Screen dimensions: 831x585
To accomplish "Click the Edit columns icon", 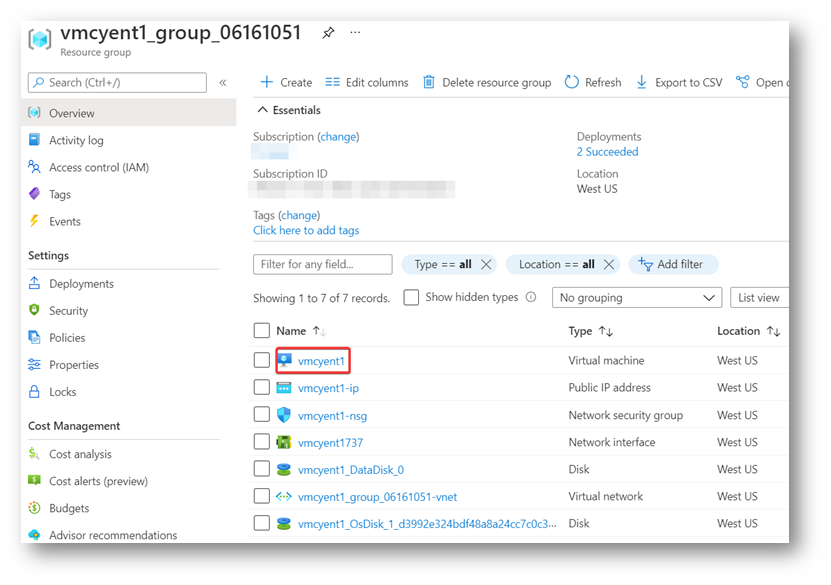I will 332,82.
